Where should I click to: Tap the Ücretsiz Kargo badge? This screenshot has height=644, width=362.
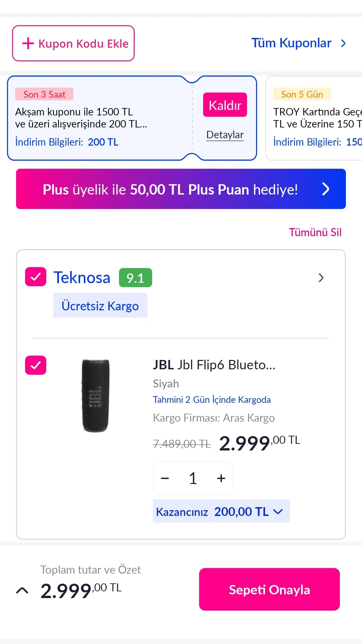[x=100, y=306]
